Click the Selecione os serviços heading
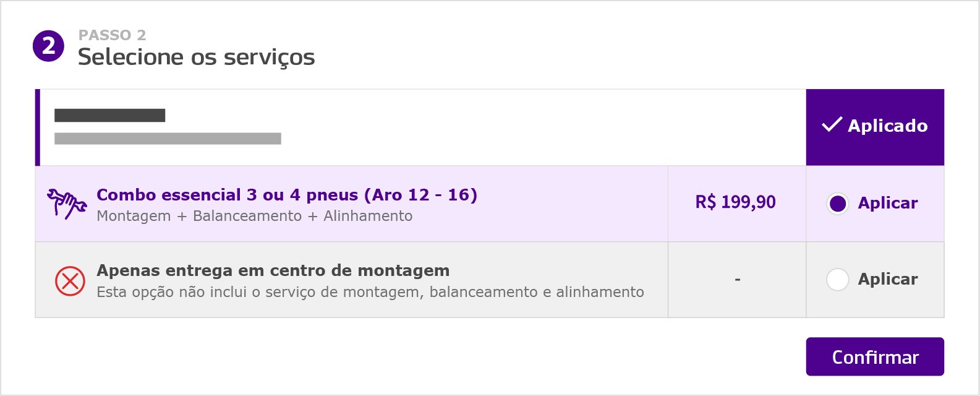Viewport: 980px width, 396px height. 196,57
